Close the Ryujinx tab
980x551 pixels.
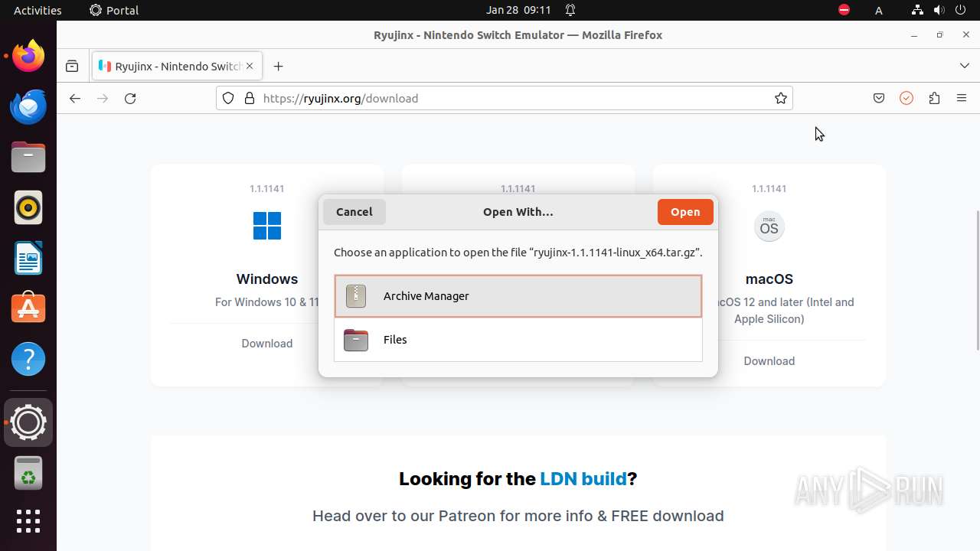click(x=250, y=66)
